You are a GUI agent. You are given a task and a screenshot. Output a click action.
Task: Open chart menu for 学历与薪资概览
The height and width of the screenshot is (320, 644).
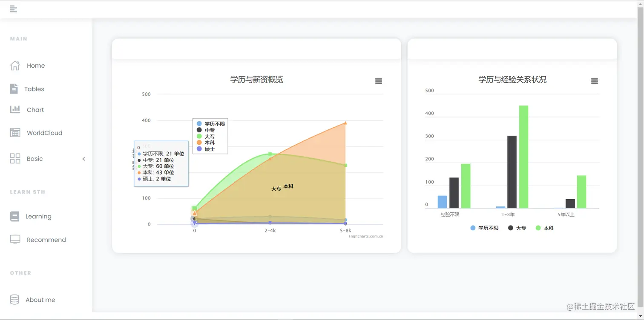378,81
